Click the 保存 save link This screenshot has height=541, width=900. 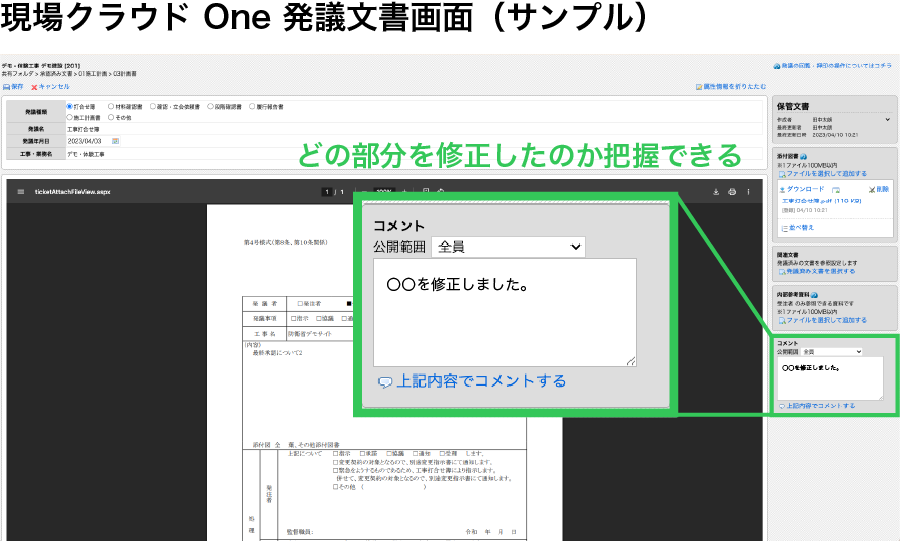14,87
